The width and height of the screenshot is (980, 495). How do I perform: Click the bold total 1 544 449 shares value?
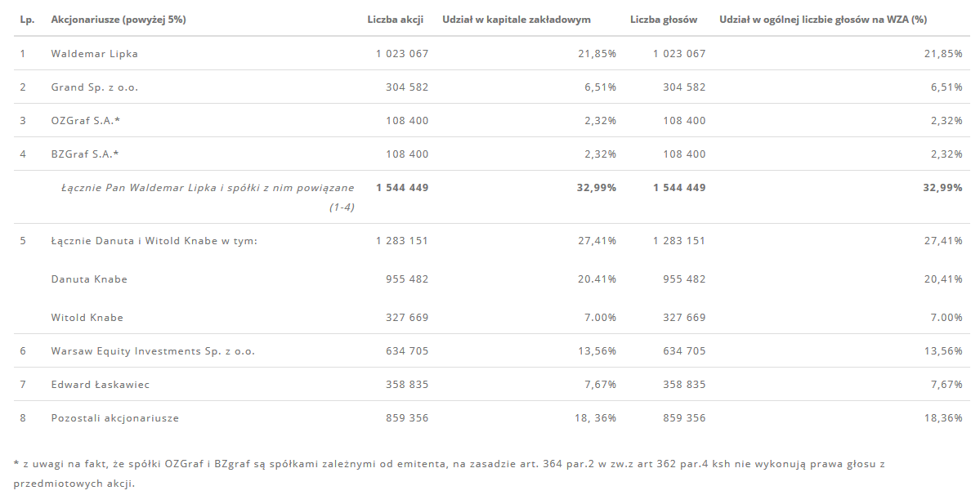[x=402, y=187]
